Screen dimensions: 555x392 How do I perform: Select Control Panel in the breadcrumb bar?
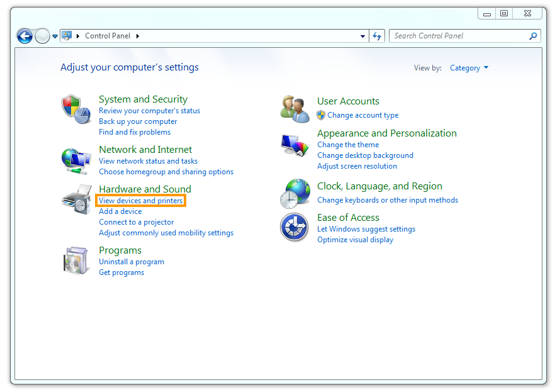point(109,36)
